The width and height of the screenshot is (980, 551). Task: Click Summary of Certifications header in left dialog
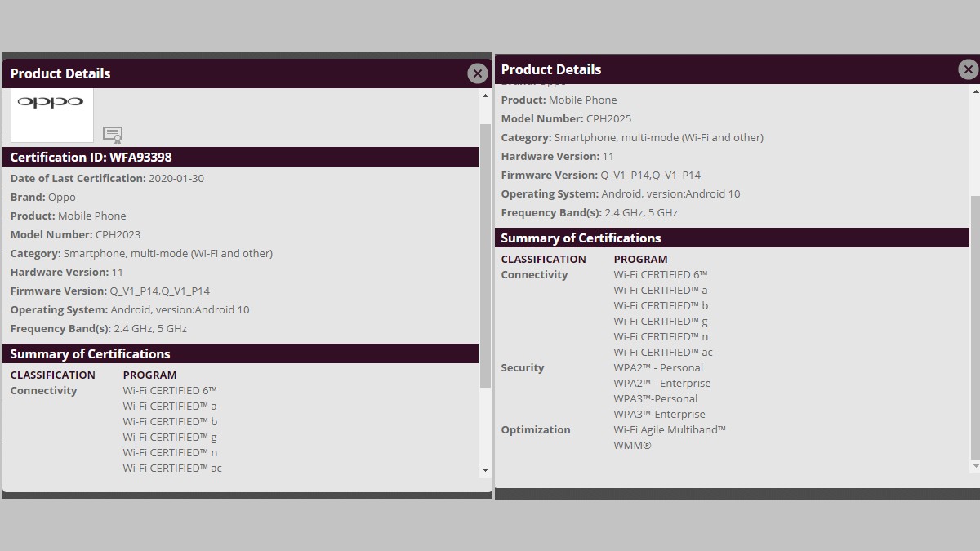(x=241, y=353)
